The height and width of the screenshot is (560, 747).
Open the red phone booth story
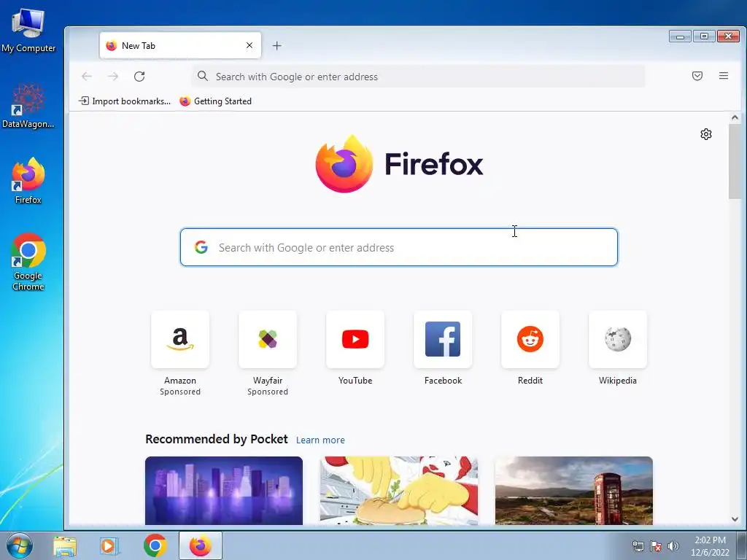574,491
